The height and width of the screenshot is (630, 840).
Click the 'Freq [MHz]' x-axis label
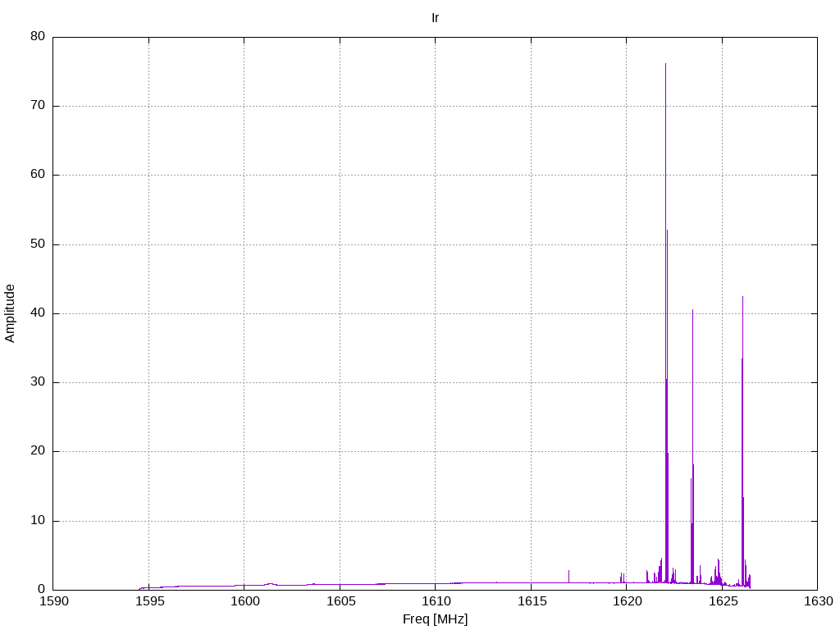click(x=435, y=619)
